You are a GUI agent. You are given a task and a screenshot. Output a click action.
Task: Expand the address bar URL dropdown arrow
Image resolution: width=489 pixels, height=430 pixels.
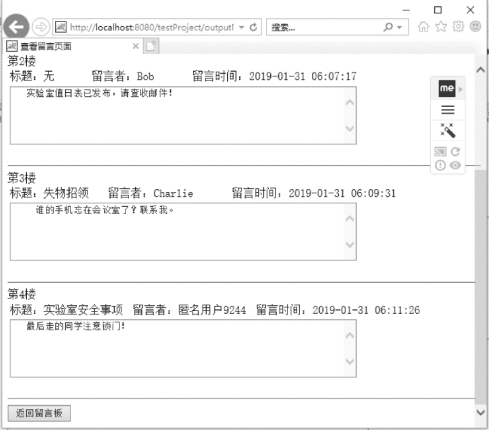[242, 27]
